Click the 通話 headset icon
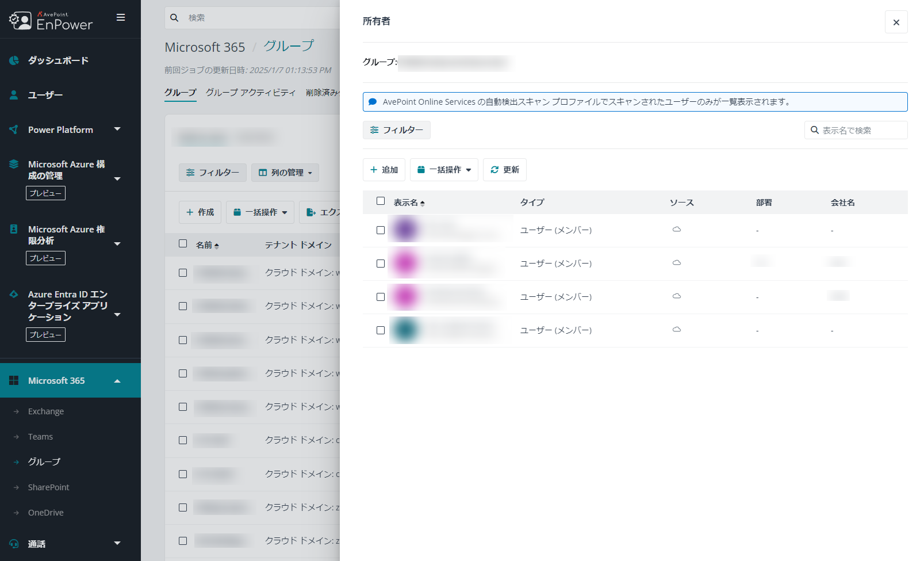924x561 pixels. (14, 544)
